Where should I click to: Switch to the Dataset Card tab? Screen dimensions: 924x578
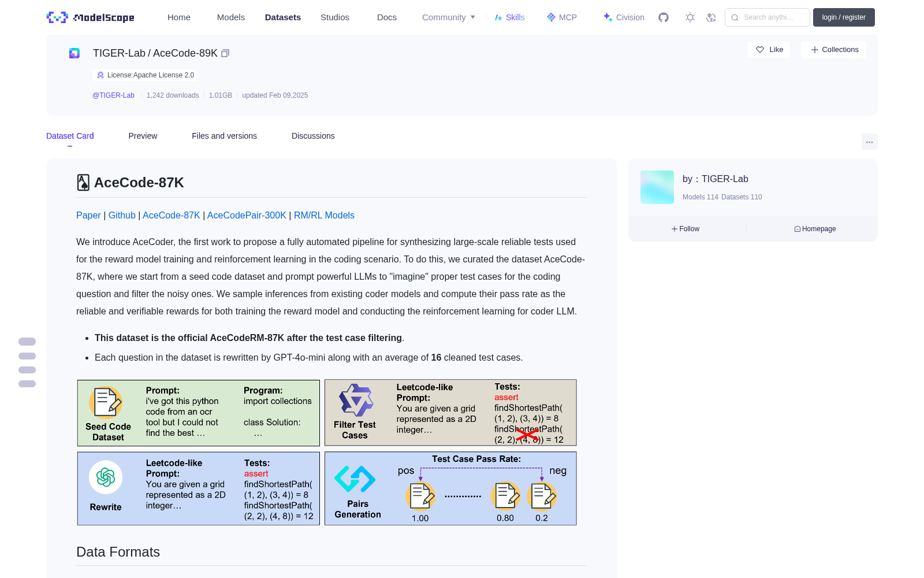click(70, 136)
